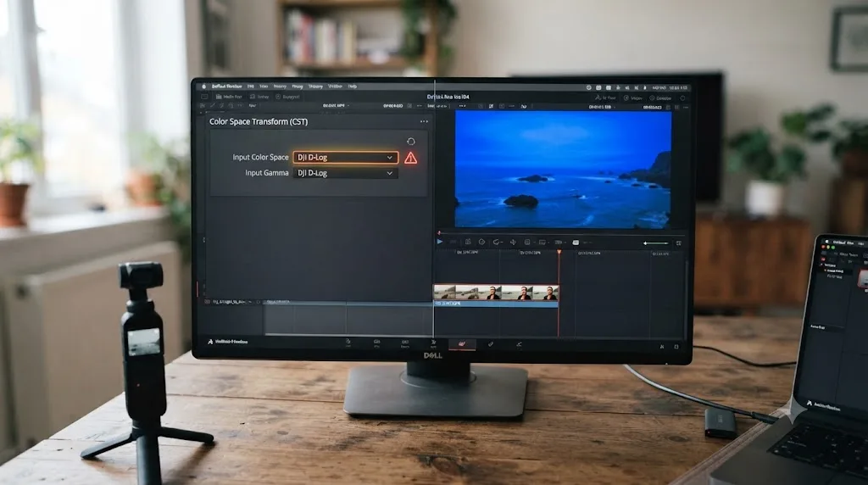The height and width of the screenshot is (485, 868).
Task: Click the home icon at the bottom right
Action: click(662, 347)
